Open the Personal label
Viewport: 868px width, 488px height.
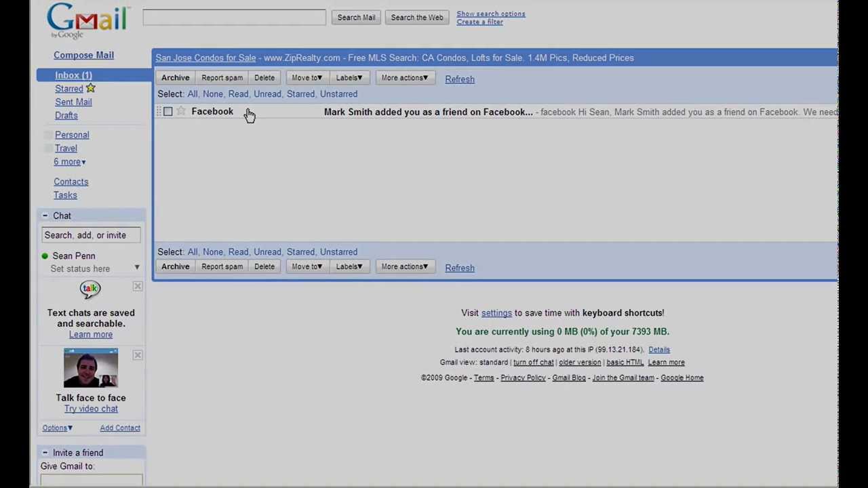(72, 135)
